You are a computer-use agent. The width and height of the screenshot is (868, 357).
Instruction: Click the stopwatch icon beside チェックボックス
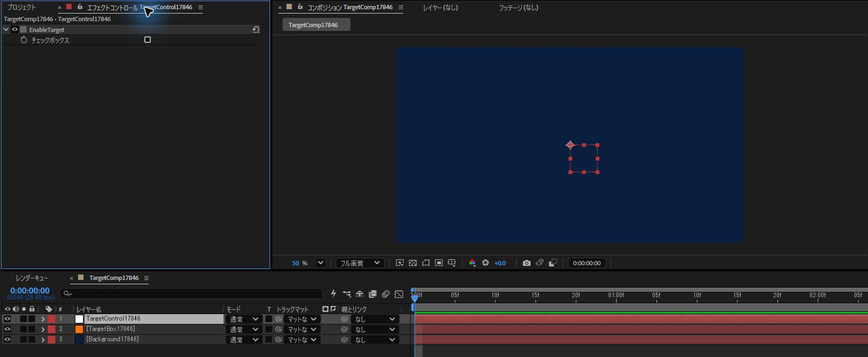pos(24,40)
